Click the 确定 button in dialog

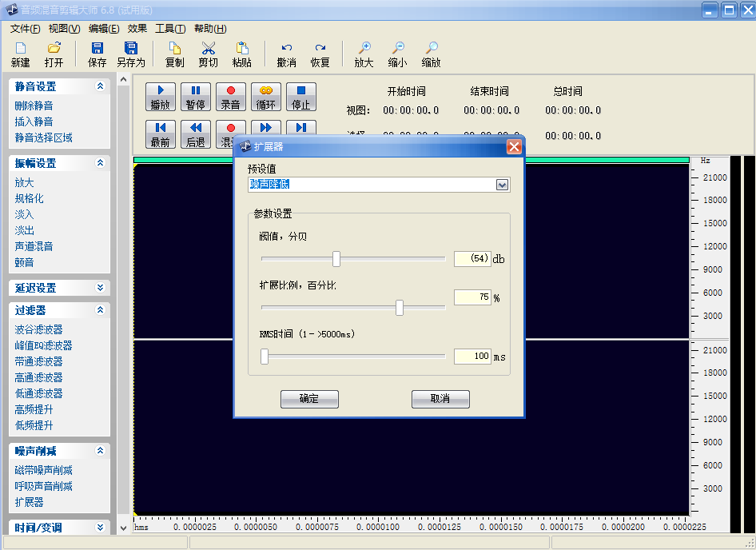[x=309, y=399]
